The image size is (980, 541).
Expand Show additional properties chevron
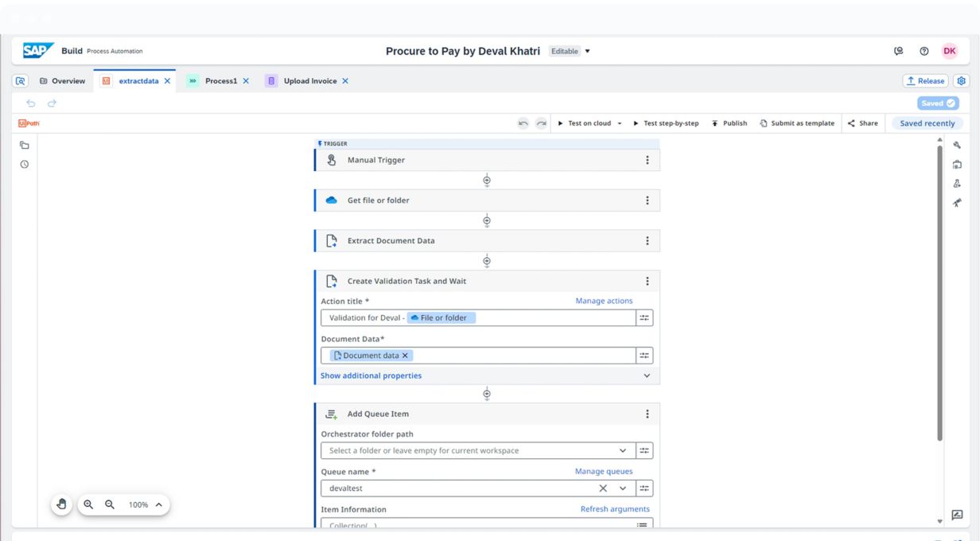646,376
